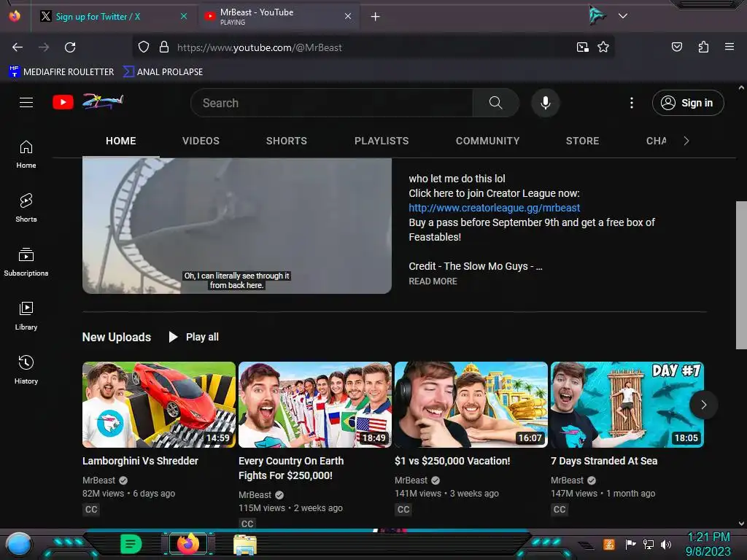Click the page vertical scrollbar thumb

click(x=741, y=275)
